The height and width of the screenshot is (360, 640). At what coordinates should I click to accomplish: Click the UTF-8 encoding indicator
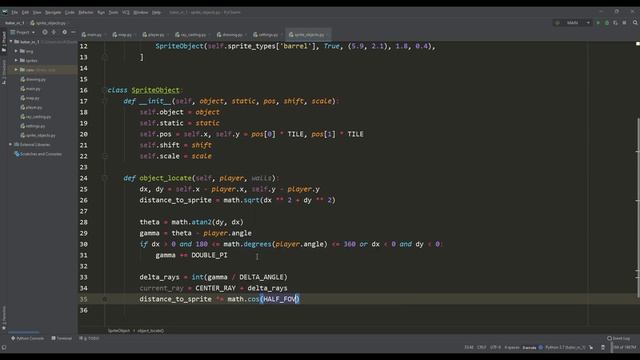tap(495, 348)
